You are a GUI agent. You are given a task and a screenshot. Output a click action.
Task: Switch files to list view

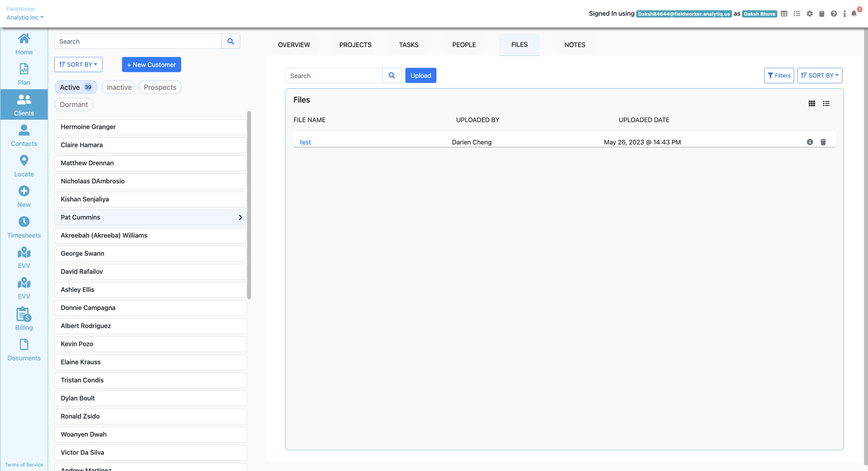tap(826, 104)
